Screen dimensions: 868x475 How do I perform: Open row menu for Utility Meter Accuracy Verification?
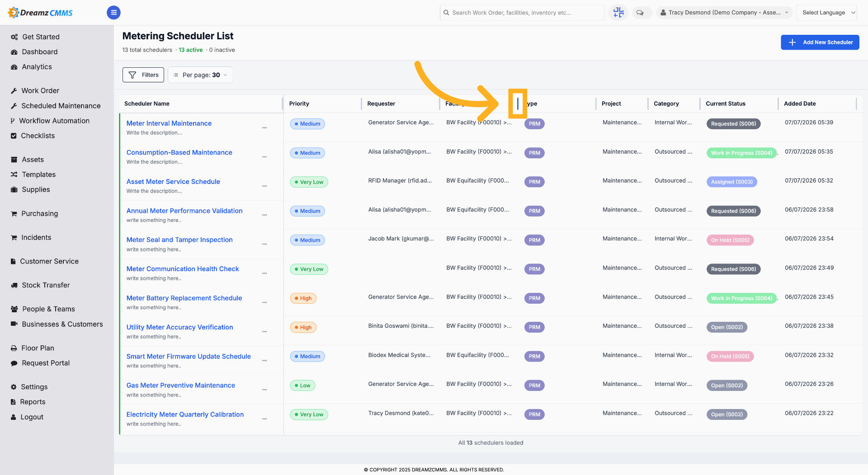264,332
